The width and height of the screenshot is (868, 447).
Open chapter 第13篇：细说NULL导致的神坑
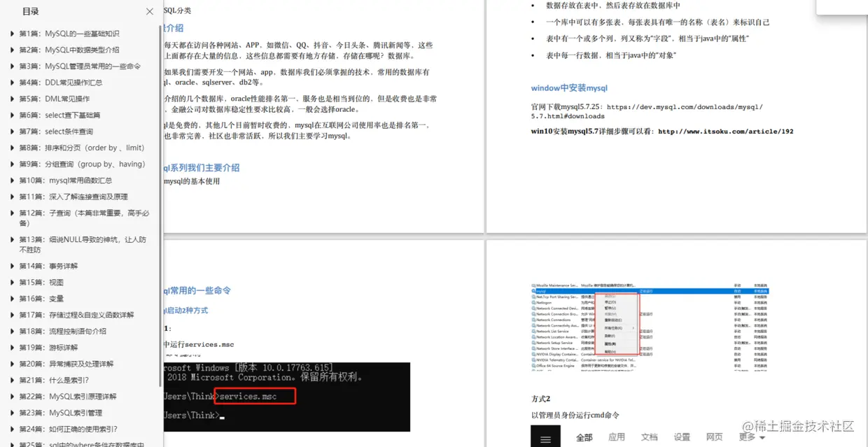coord(83,244)
